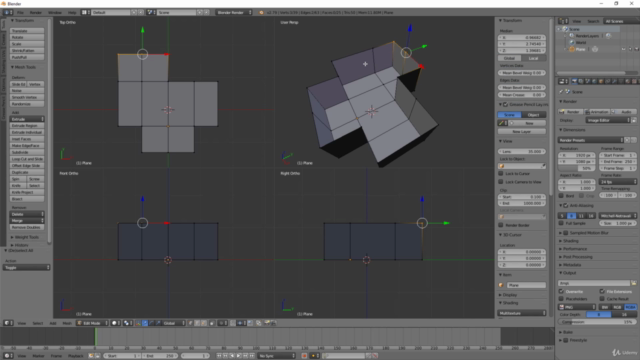Enable Placeholders checkbox
The height and width of the screenshot is (360, 640).
tap(562, 299)
